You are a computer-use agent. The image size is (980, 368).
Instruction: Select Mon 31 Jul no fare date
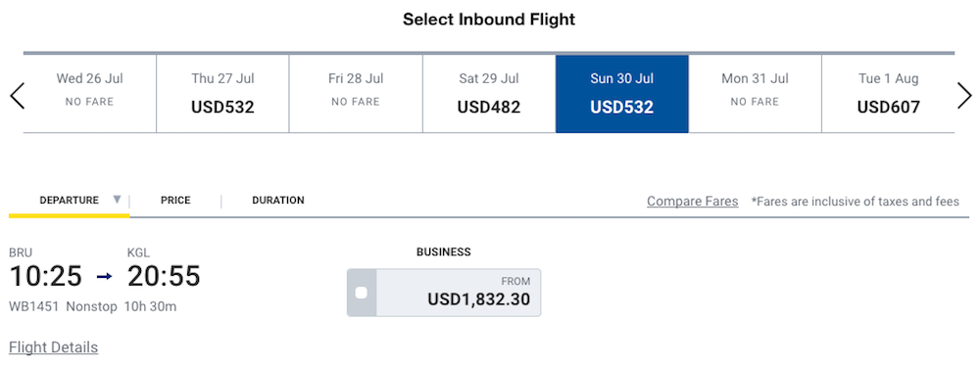click(x=755, y=94)
